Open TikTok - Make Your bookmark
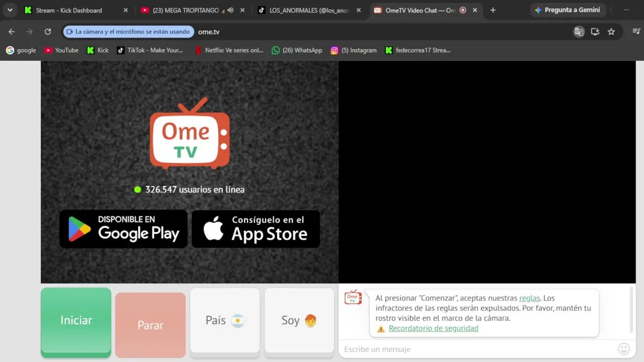The width and height of the screenshot is (644, 362). (150, 50)
